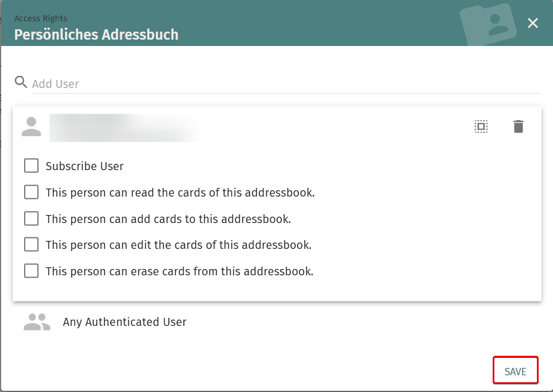
Task: Click the select-all rights icon
Action: [x=481, y=126]
